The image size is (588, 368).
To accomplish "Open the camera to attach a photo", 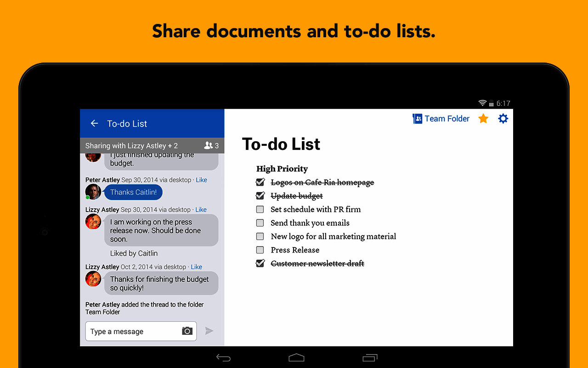I will tap(187, 331).
